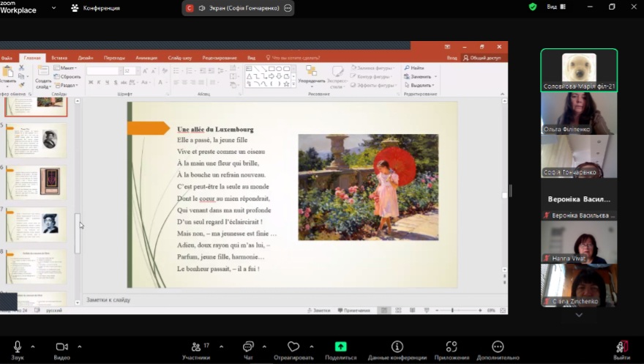Select slide 6 thumbnail
Image resolution: width=644 pixels, height=364 pixels.
(x=36, y=182)
